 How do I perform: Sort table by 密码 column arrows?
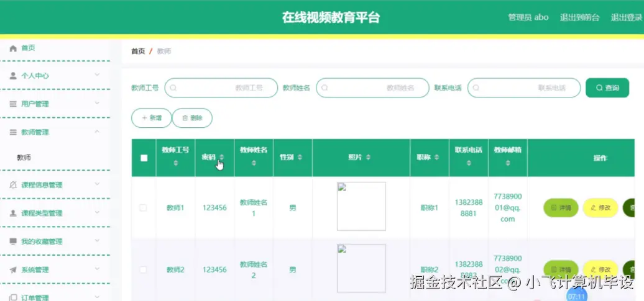222,157
